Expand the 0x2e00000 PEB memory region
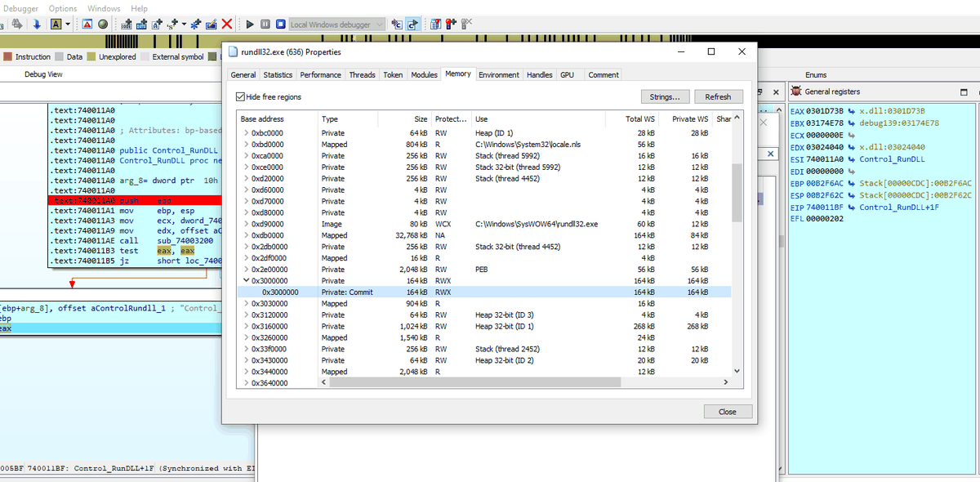 point(246,269)
